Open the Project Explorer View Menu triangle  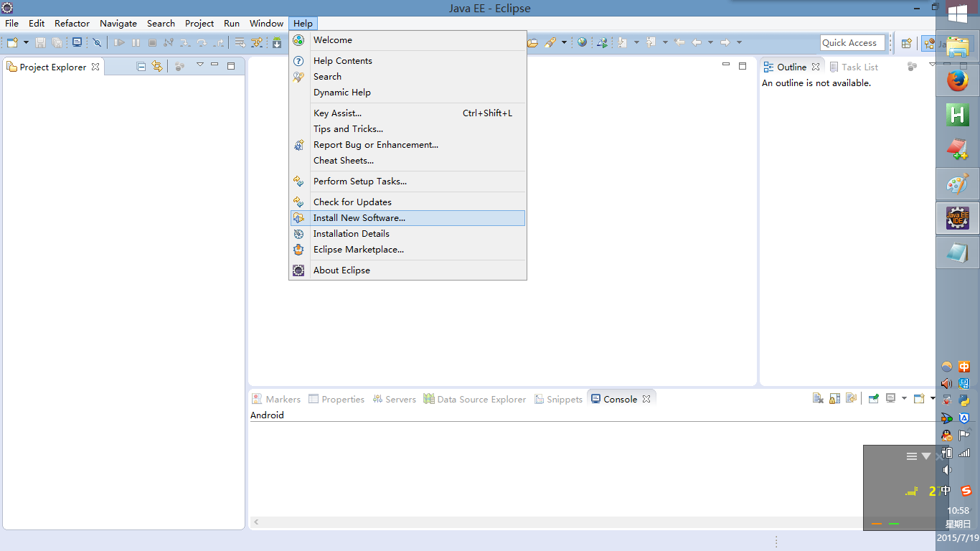[200, 65]
